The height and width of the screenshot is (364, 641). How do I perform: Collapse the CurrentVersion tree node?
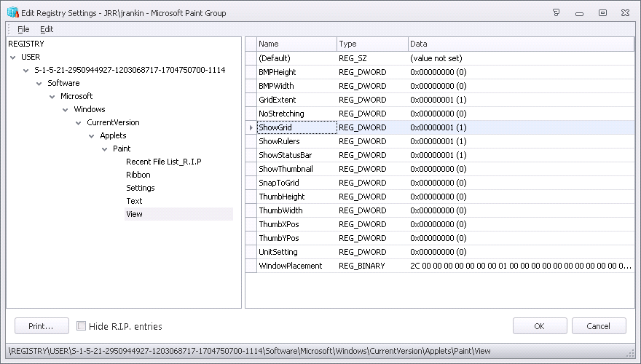click(79, 122)
